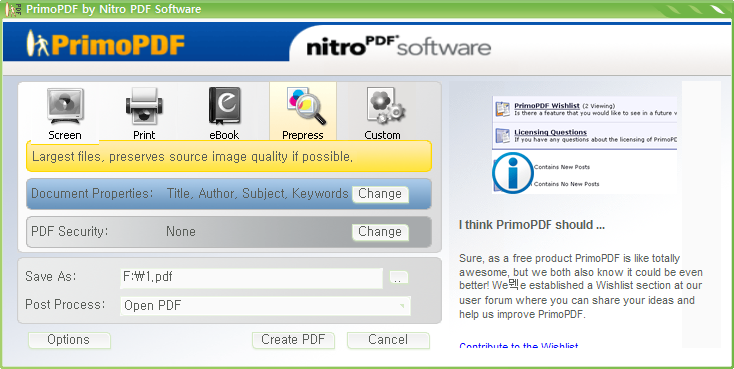Change the Document Properties
Screen dimensions: 734x369
380,194
